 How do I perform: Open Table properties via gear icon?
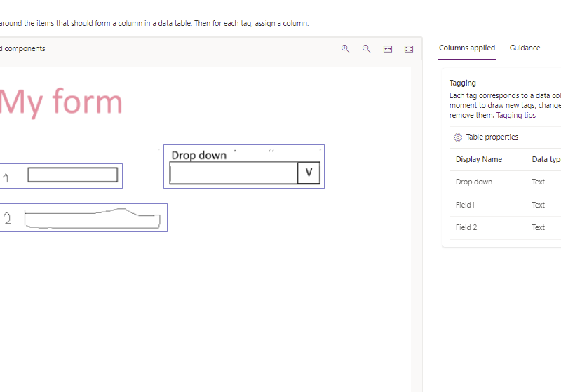click(x=458, y=137)
